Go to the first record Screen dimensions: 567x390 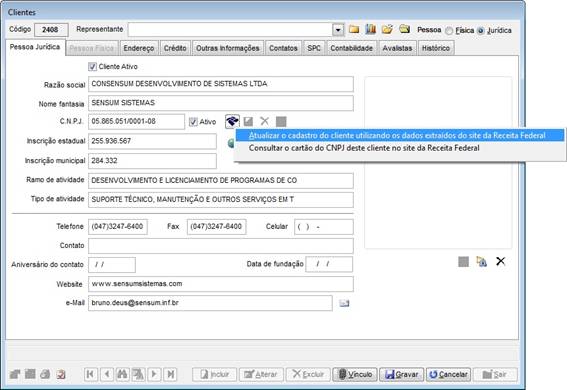90,374
